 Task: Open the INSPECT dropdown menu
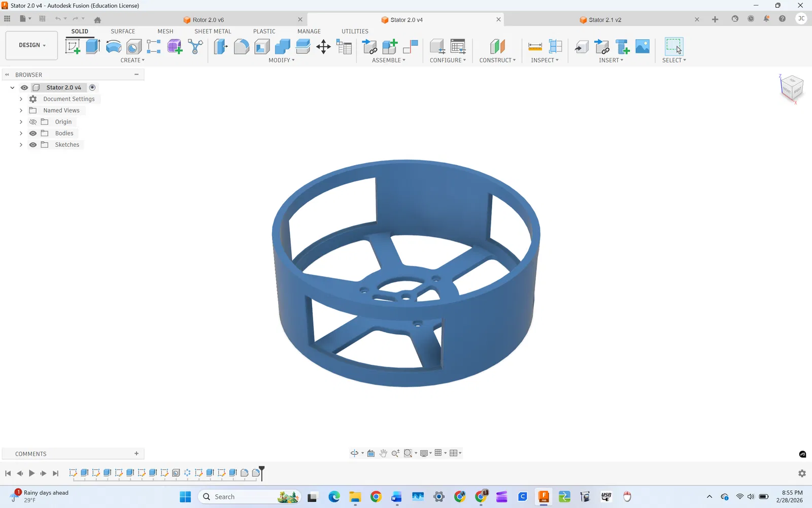[545, 60]
